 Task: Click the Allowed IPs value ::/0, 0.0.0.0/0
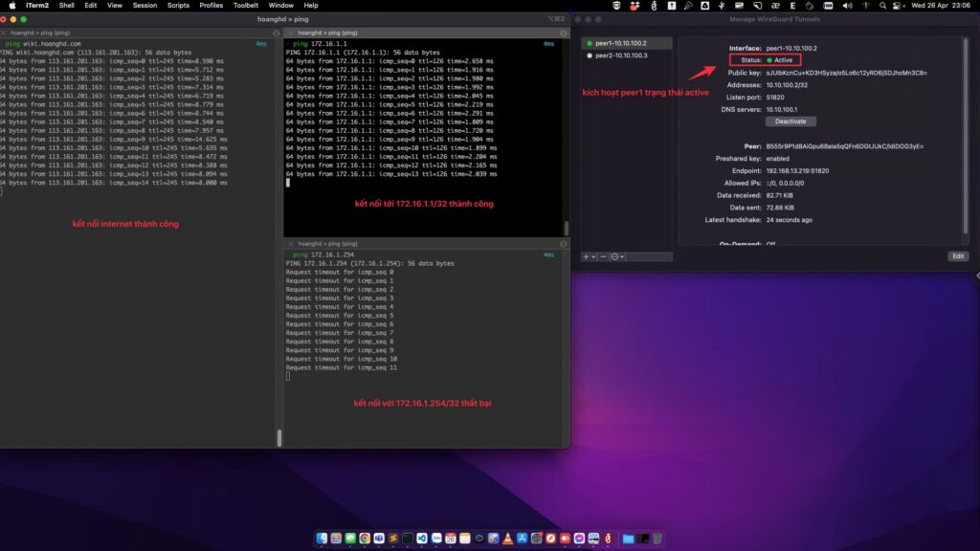pyautogui.click(x=785, y=183)
